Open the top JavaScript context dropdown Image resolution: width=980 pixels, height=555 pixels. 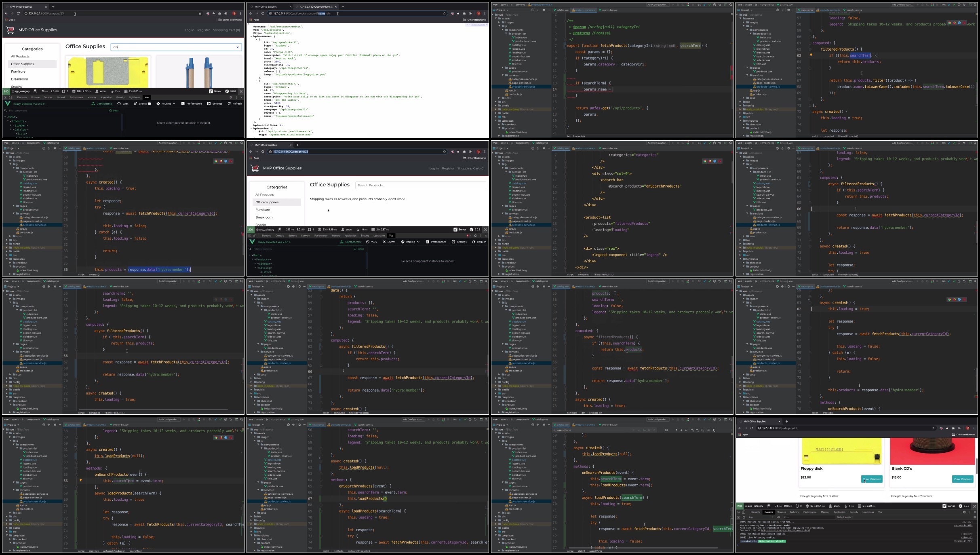click(761, 517)
